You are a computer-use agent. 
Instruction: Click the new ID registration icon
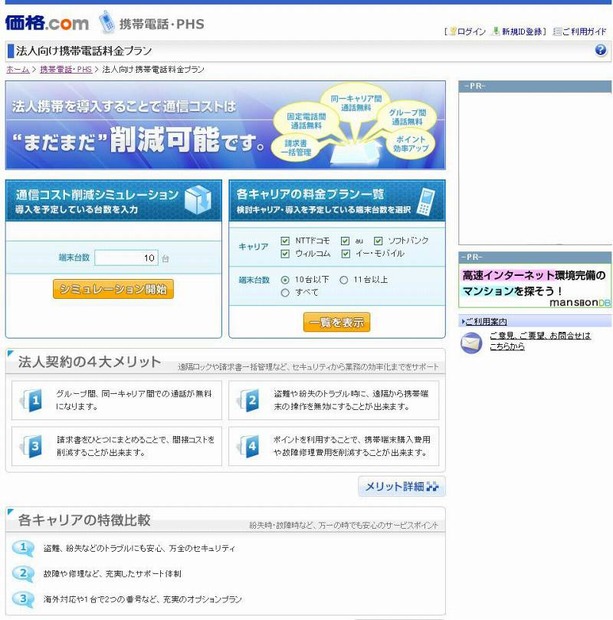pyautogui.click(x=496, y=31)
